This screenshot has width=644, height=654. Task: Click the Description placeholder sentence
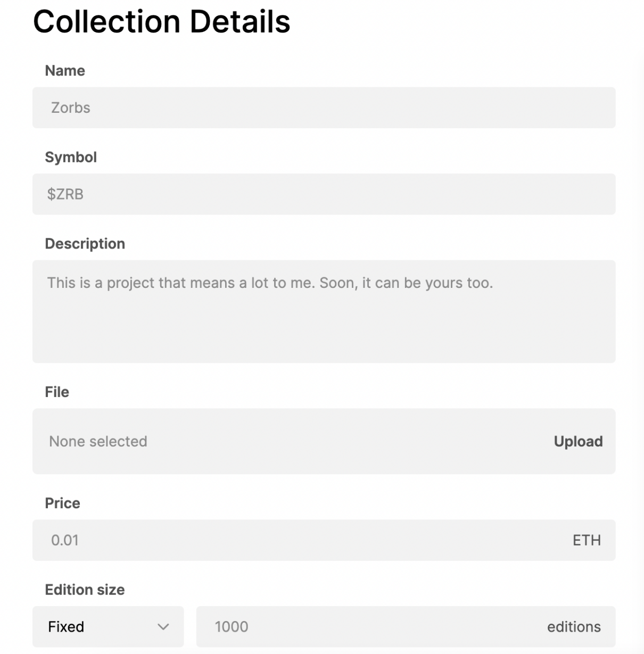(270, 283)
